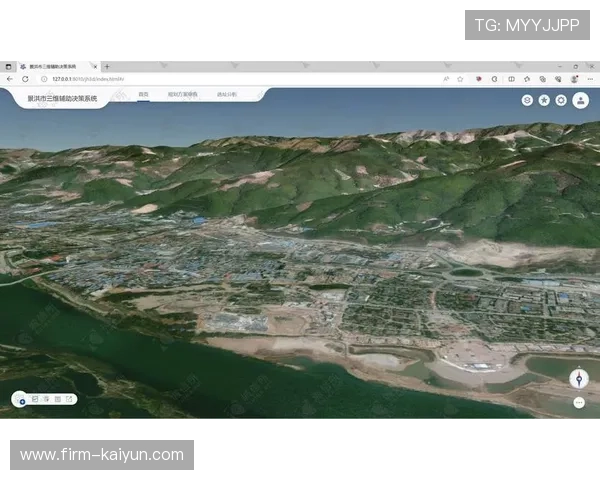
Task: Select the first tool in bottom-left toolbar
Action: tap(35, 399)
